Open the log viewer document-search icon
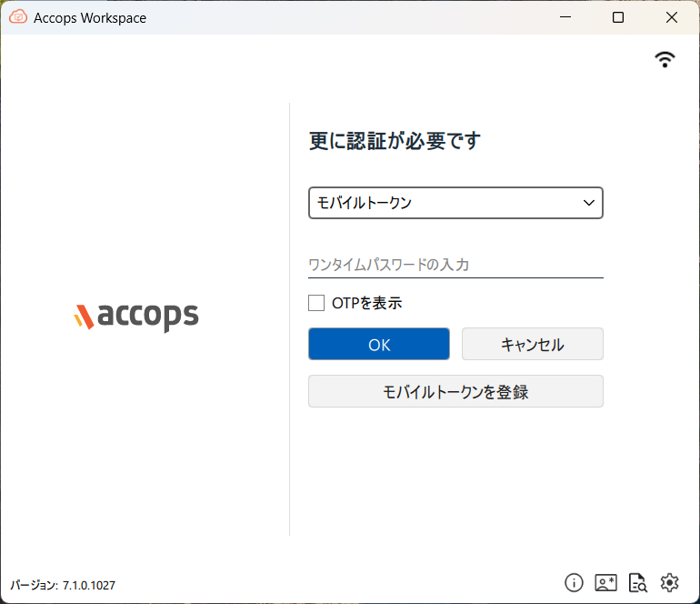This screenshot has width=700, height=604. click(638, 582)
